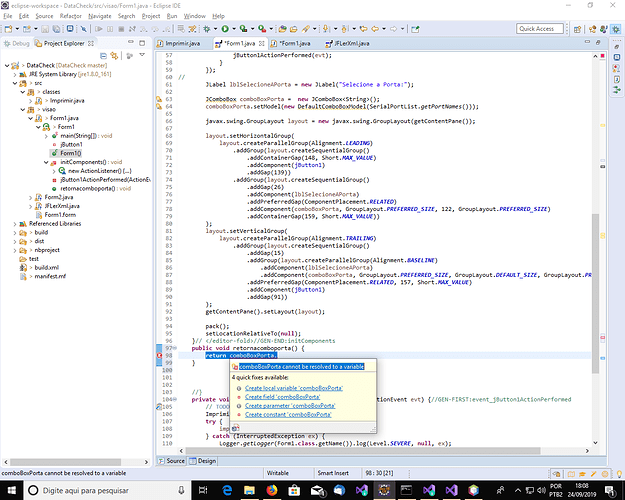The width and height of the screenshot is (625, 500).
Task: Maximize the Project Explorer view
Action: (142, 43)
